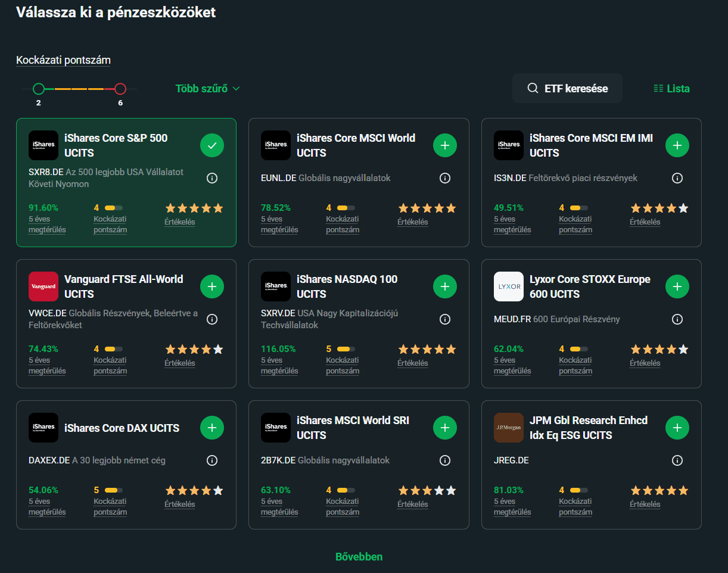Open info icon for VWCE.DE
The image size is (728, 573).
pyautogui.click(x=211, y=319)
